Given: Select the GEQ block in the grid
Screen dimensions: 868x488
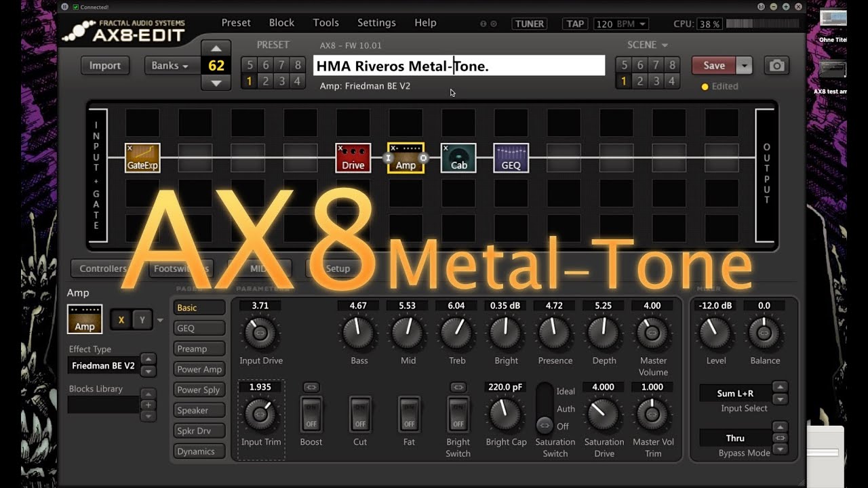Looking at the screenshot, I should [511, 157].
